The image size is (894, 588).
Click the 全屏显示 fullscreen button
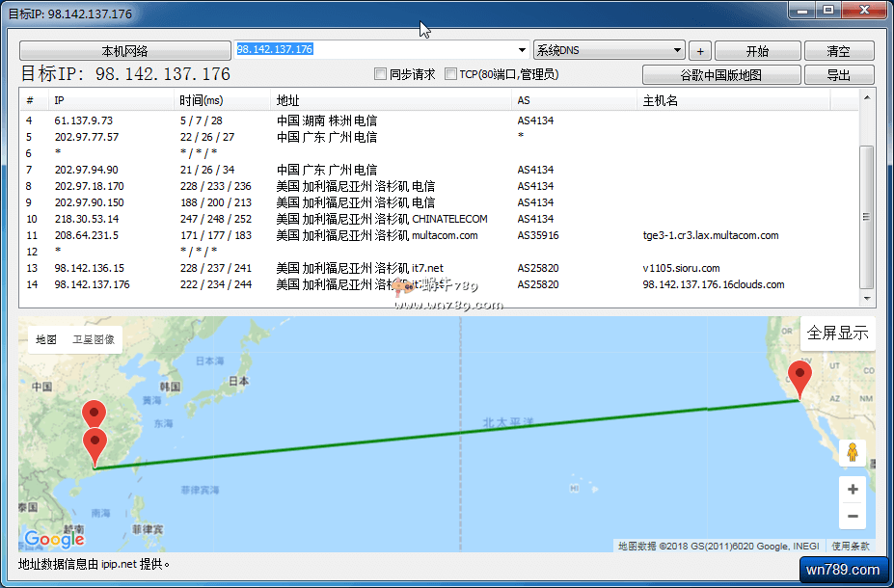tap(837, 334)
